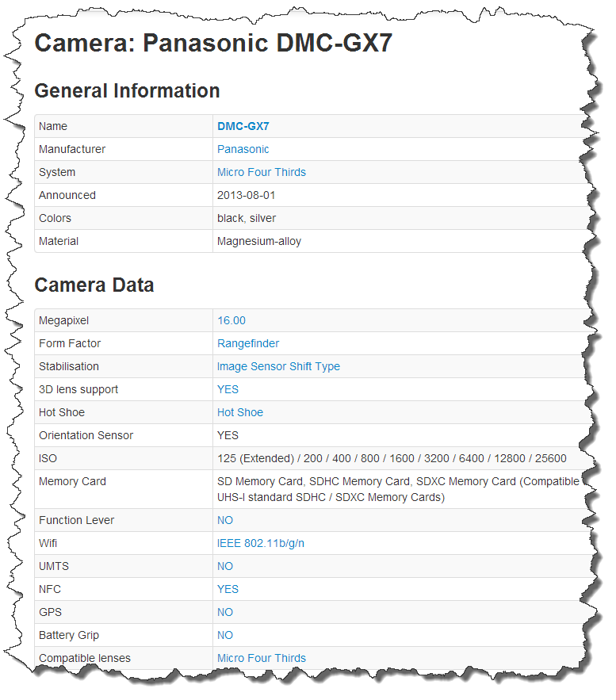Click the Image Sensor Shift Type link
This screenshot has width=616, height=700.
278,366
